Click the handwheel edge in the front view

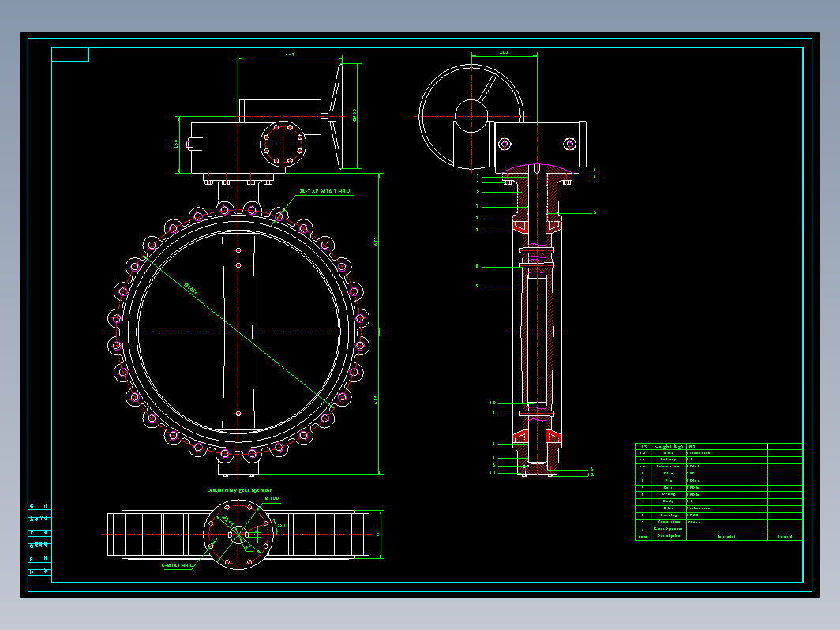coord(338,115)
